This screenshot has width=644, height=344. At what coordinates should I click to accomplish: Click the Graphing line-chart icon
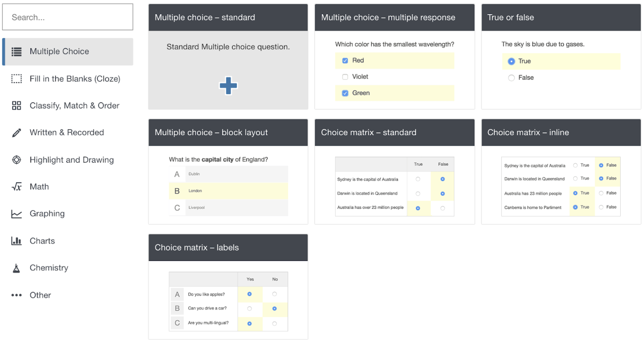[x=16, y=214]
